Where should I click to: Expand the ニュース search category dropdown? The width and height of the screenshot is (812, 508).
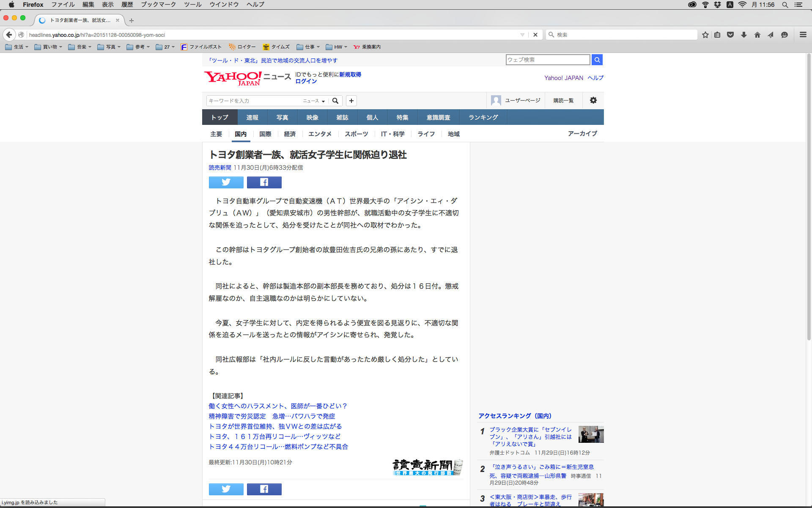pyautogui.click(x=314, y=101)
